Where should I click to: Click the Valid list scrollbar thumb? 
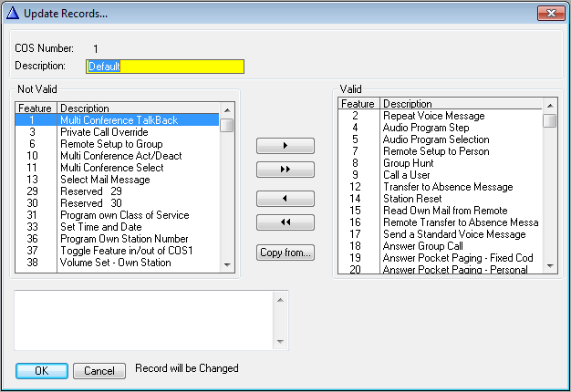click(550, 120)
